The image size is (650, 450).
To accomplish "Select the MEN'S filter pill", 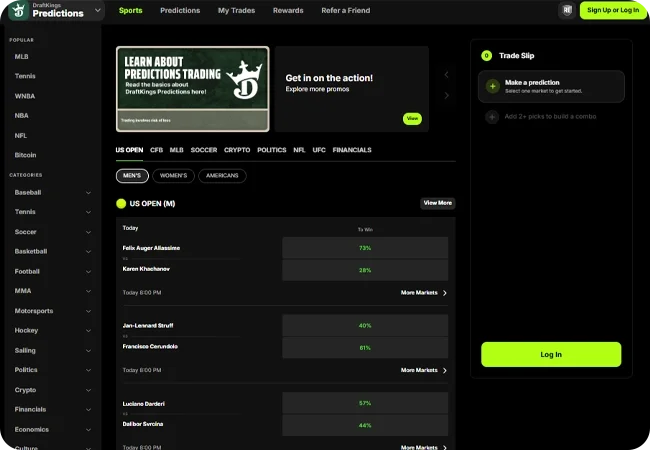I will [x=132, y=176].
